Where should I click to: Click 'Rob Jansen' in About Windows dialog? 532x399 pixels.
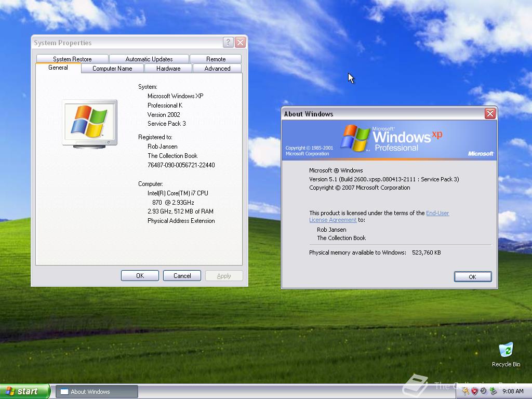pos(331,230)
